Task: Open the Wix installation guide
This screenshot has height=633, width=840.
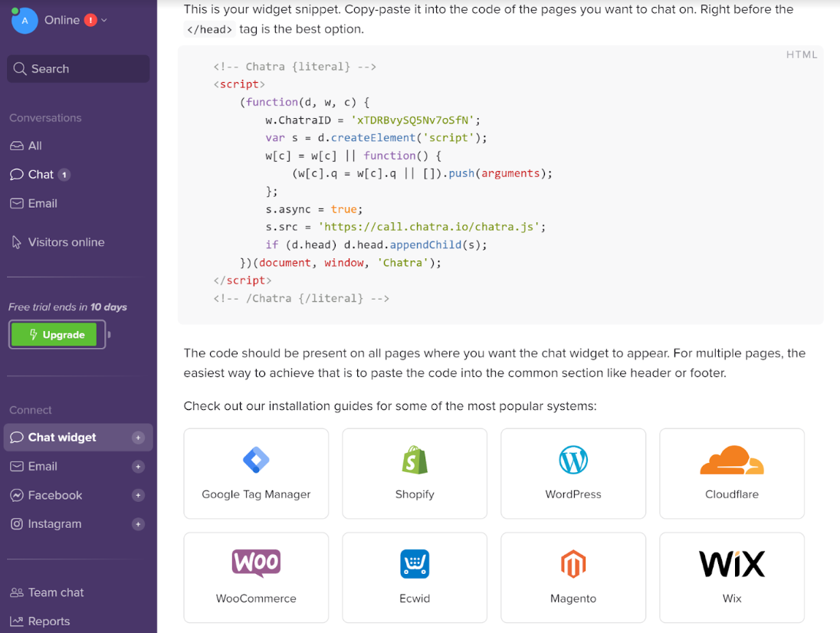Action: [732, 577]
